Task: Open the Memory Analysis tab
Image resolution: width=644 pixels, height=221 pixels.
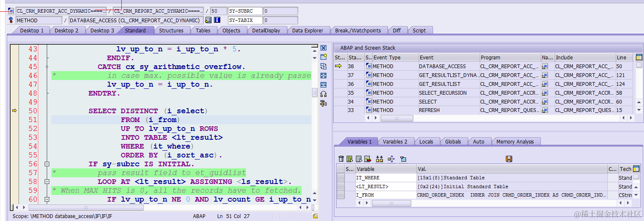Action: [515, 142]
